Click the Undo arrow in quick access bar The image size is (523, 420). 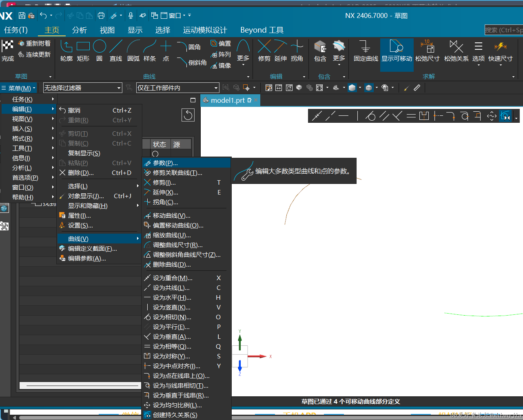click(43, 15)
